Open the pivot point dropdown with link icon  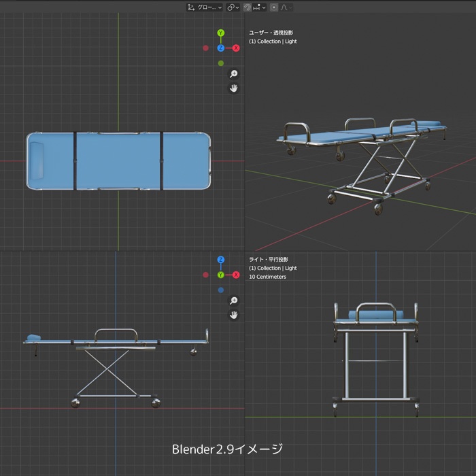pyautogui.click(x=233, y=7)
